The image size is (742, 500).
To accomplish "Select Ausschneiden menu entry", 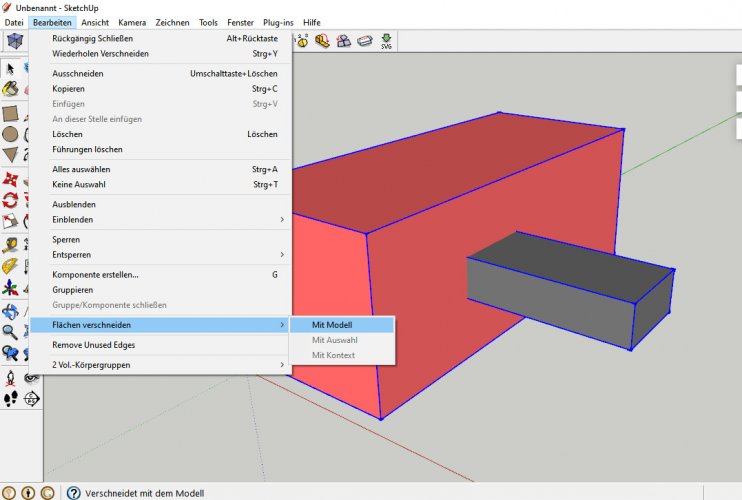I will pyautogui.click(x=160, y=73).
